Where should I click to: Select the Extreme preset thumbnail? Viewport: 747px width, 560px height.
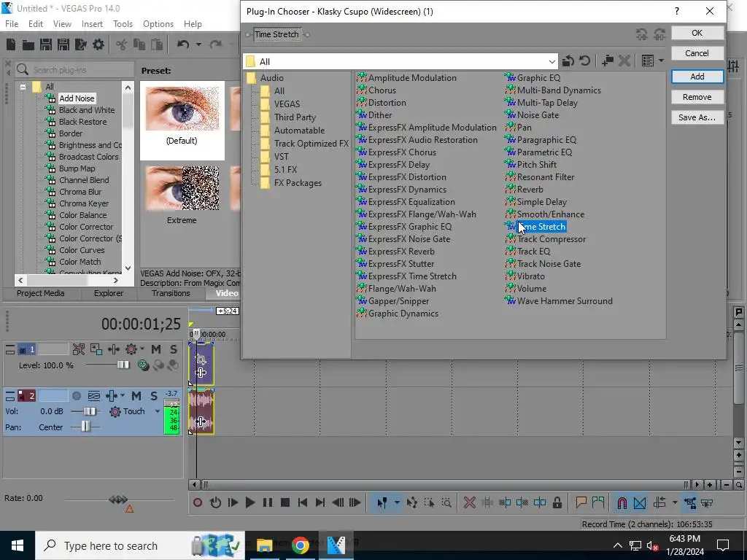tap(182, 189)
